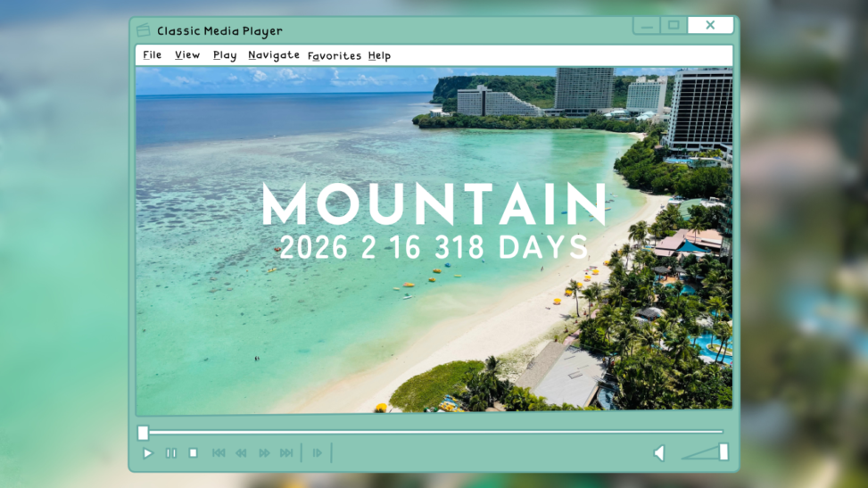The image size is (868, 488).
Task: Click the frame step button
Action: 317,453
